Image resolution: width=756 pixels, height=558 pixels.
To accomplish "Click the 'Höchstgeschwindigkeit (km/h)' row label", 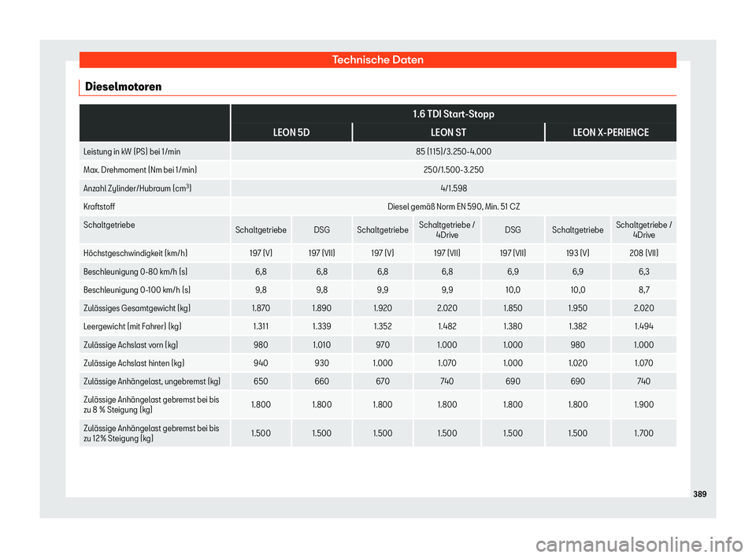I will 135,253.
